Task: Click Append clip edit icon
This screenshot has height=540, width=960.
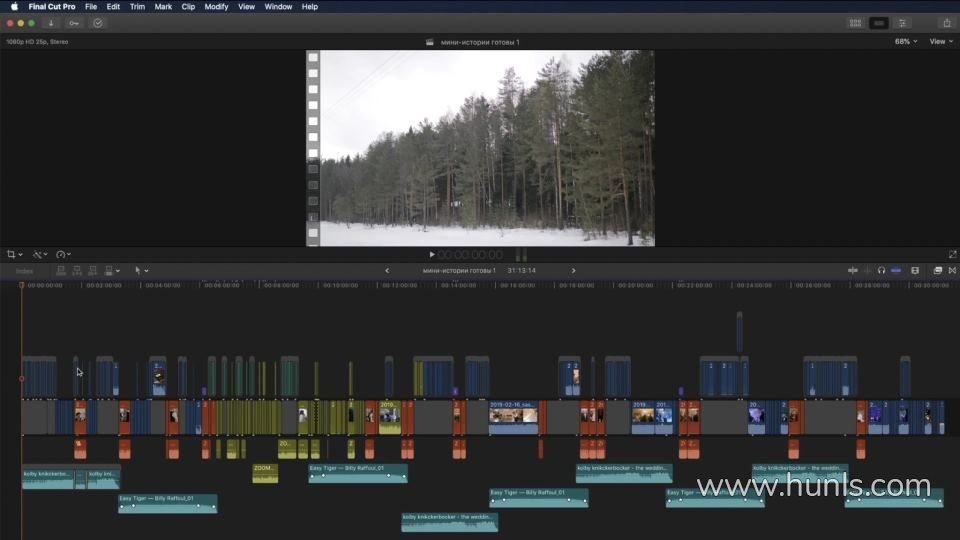Action: 93,271
